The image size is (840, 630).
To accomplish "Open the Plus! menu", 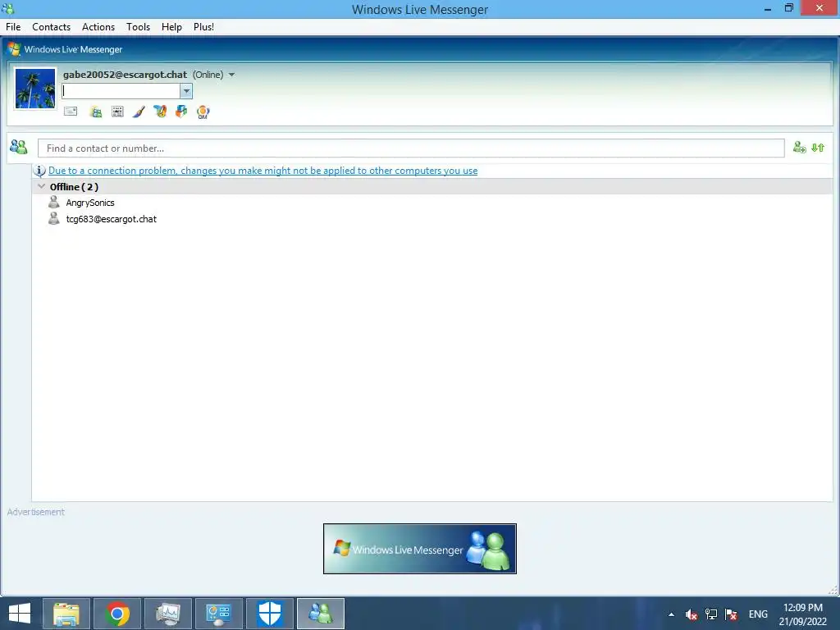I will pyautogui.click(x=203, y=27).
